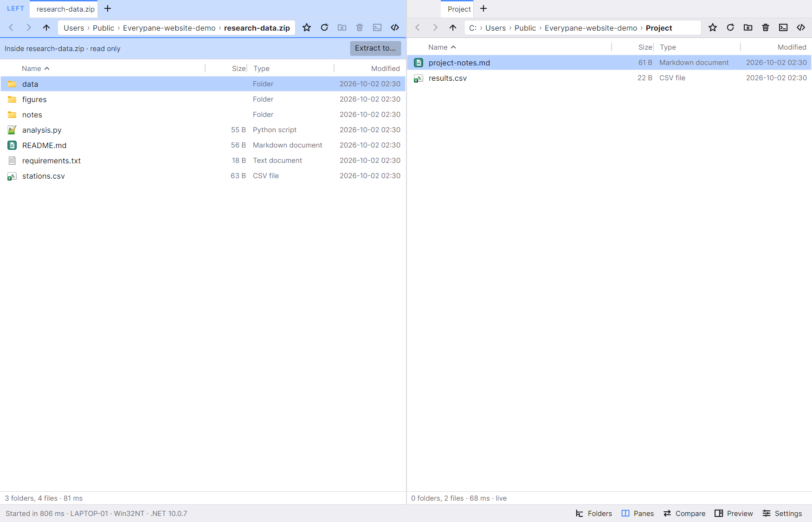
Task: Go up one level in right pane
Action: [453, 28]
